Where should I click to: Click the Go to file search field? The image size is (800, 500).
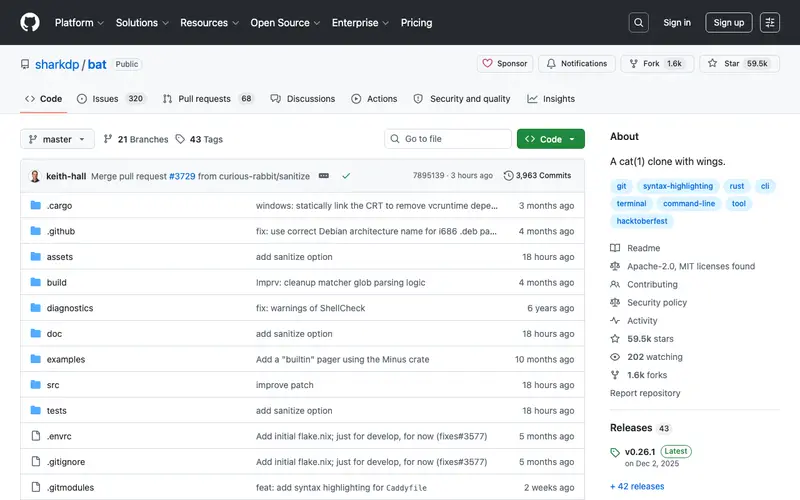coord(448,139)
